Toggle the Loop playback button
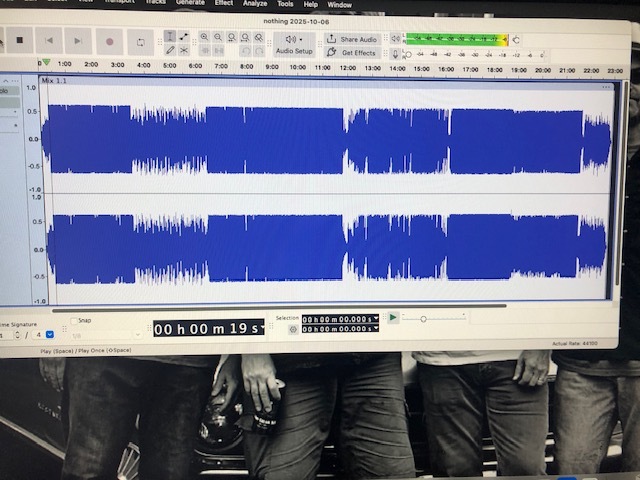This screenshot has width=640, height=480. (x=140, y=42)
